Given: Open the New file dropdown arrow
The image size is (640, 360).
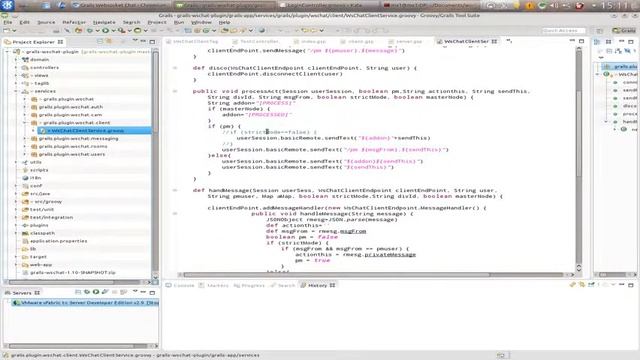Looking at the screenshot, I should tap(14, 31).
